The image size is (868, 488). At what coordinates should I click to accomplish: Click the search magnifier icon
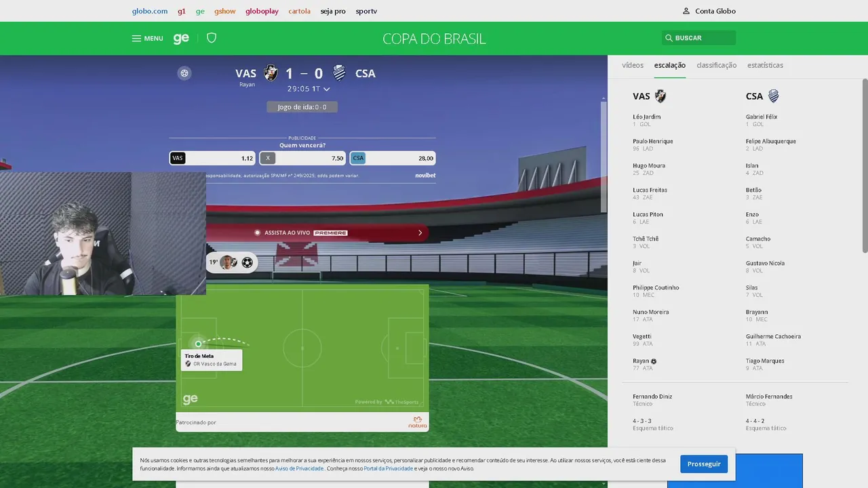[669, 38]
